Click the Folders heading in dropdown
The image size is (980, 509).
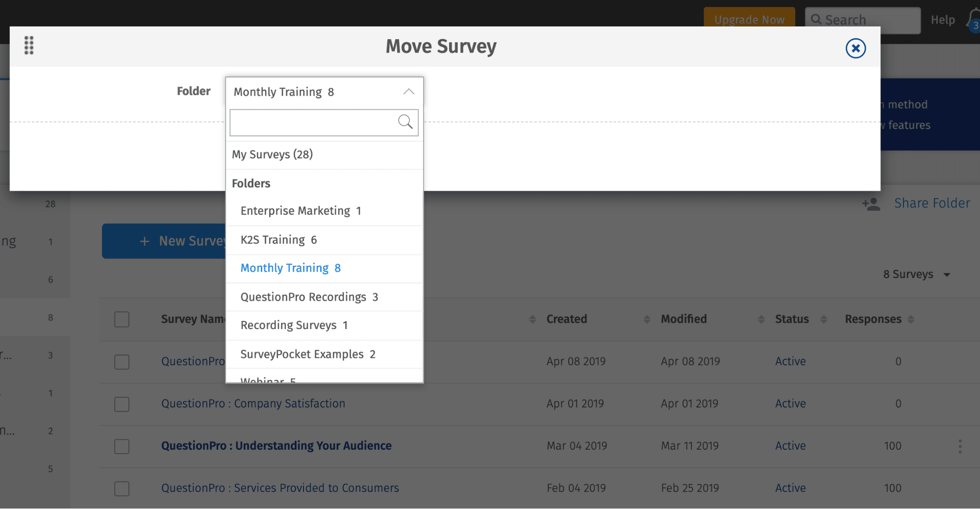coord(251,183)
